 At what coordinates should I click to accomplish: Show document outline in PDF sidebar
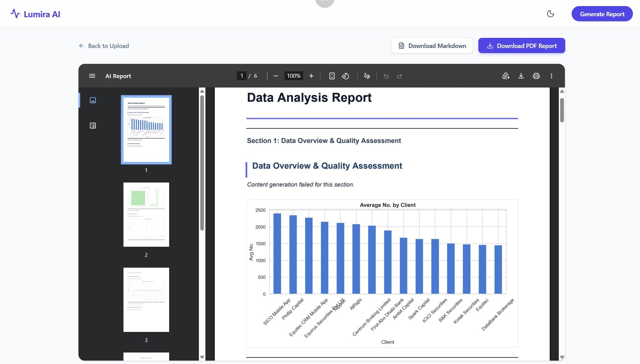coord(93,126)
